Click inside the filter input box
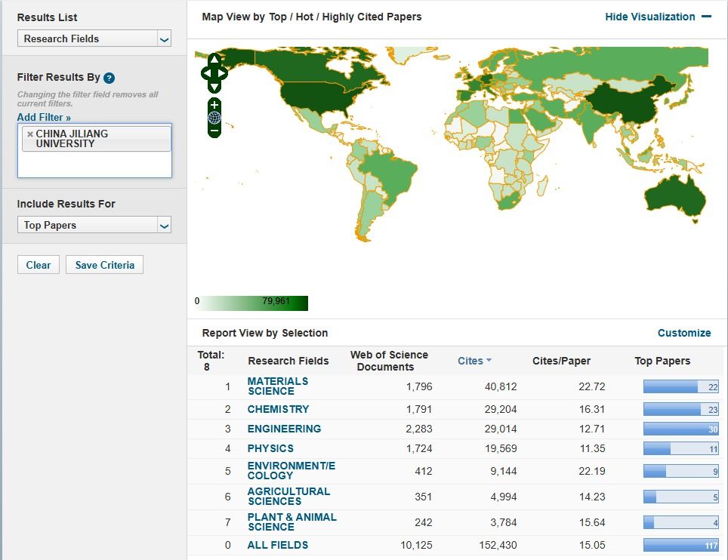Image resolution: width=728 pixels, height=560 pixels. point(94,165)
